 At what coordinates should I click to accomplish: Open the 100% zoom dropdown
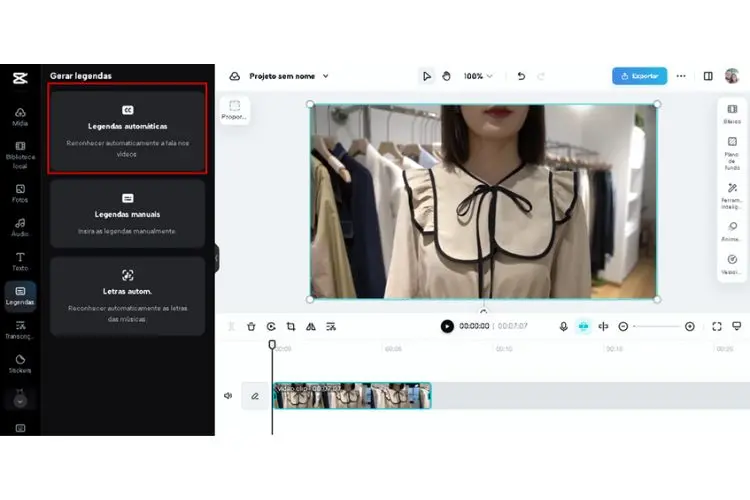point(477,77)
